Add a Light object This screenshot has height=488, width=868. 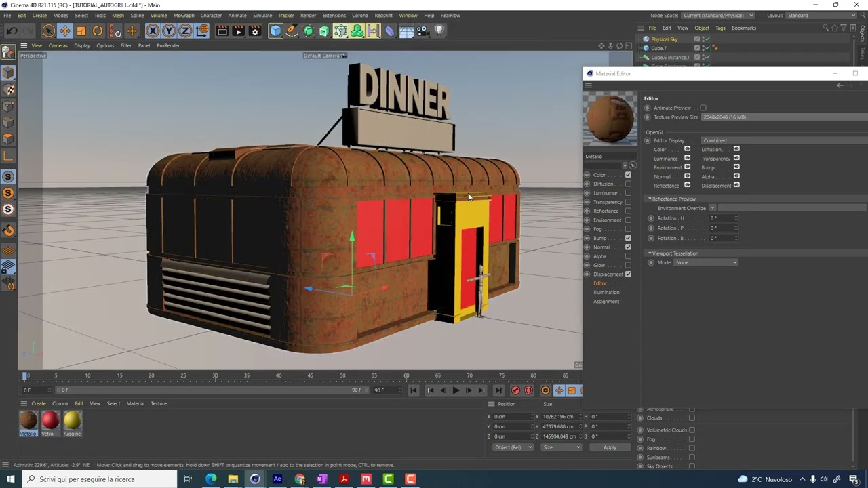coord(439,30)
